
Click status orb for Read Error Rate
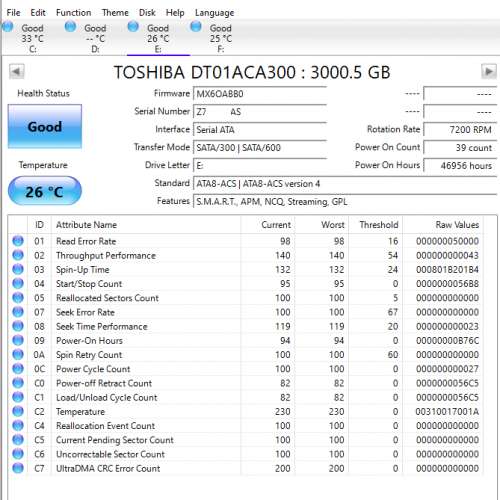(18, 241)
